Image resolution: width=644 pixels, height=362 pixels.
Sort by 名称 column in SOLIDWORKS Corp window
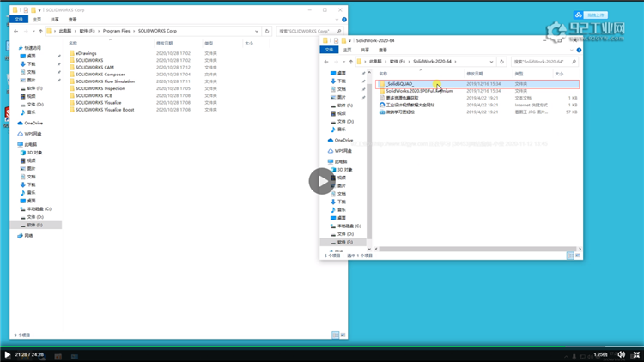click(x=73, y=43)
